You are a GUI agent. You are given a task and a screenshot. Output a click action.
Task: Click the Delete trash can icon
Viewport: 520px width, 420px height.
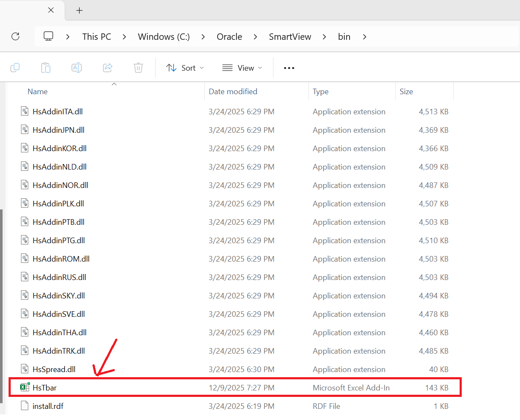pyautogui.click(x=138, y=68)
